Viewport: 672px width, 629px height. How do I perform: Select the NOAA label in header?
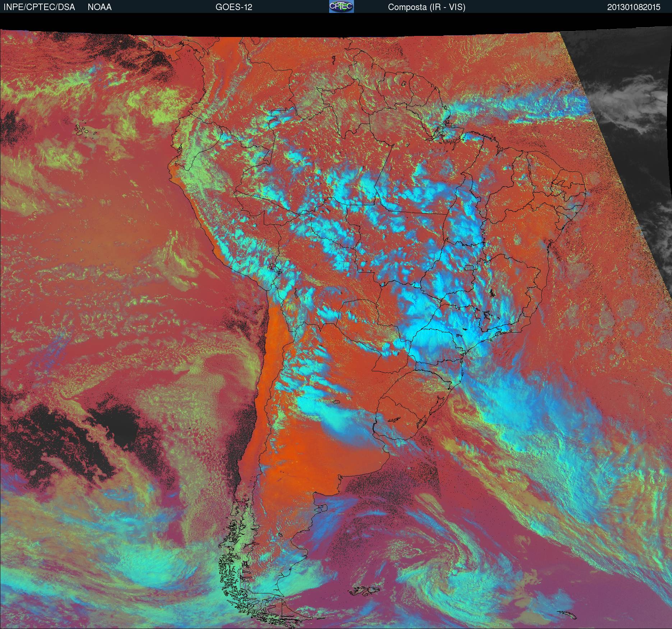pos(100,7)
